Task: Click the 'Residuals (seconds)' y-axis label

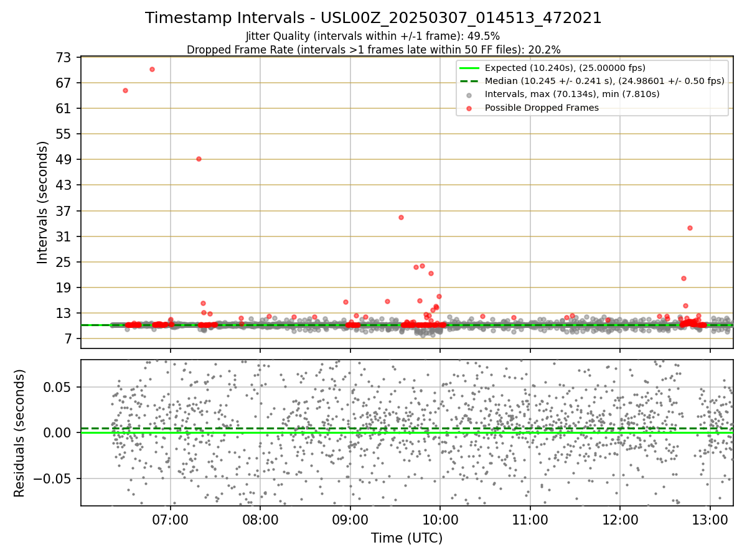Action: [x=20, y=433]
